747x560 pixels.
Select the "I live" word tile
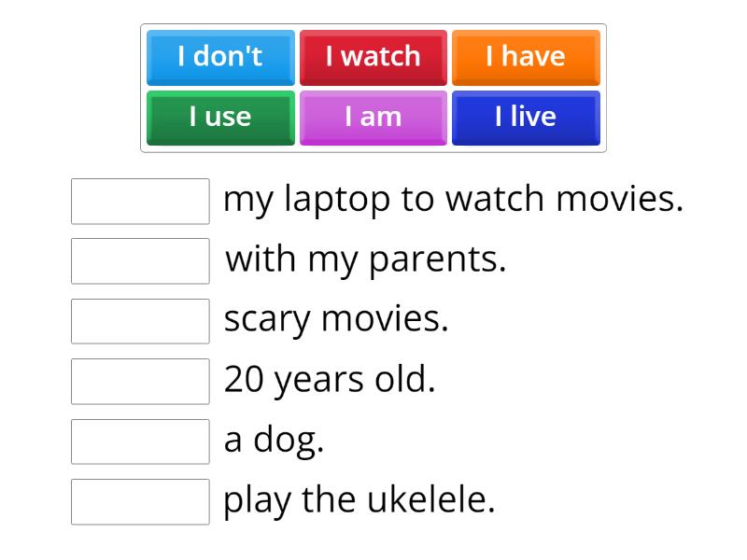click(526, 117)
